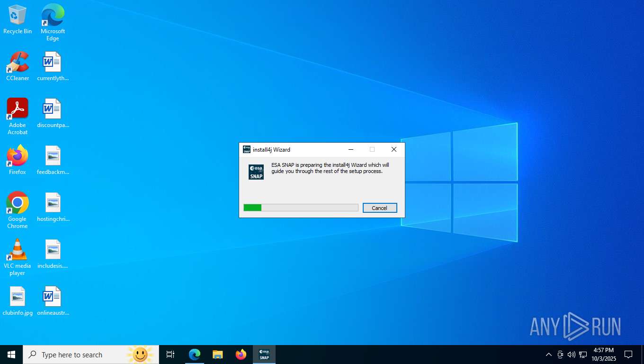Cancel the install4j Wizard preparation

(x=380, y=208)
